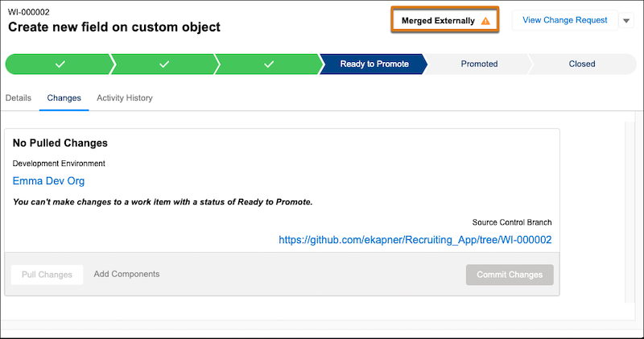The width and height of the screenshot is (644, 339).
Task: Select the Ready to Promote stage
Action: point(374,64)
